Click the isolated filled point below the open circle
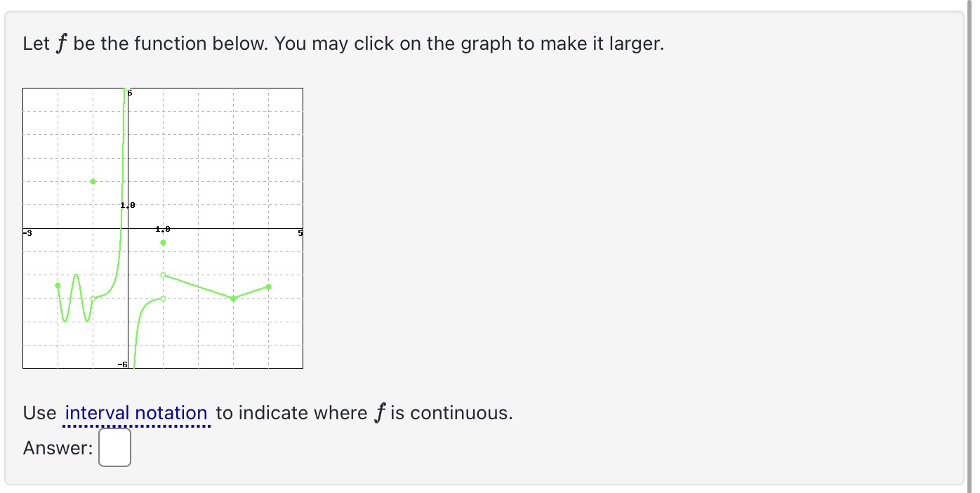The width and height of the screenshot is (980, 493). pyautogui.click(x=163, y=243)
